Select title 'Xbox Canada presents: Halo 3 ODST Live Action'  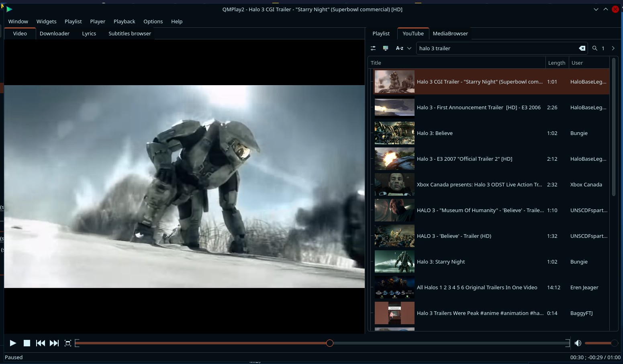pos(480,184)
